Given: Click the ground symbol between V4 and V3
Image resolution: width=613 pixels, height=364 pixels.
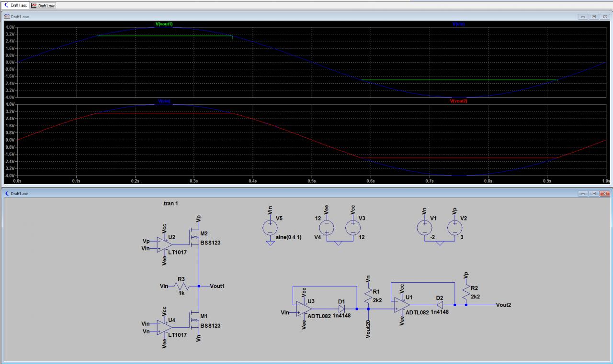Looking at the screenshot, I should (339, 243).
